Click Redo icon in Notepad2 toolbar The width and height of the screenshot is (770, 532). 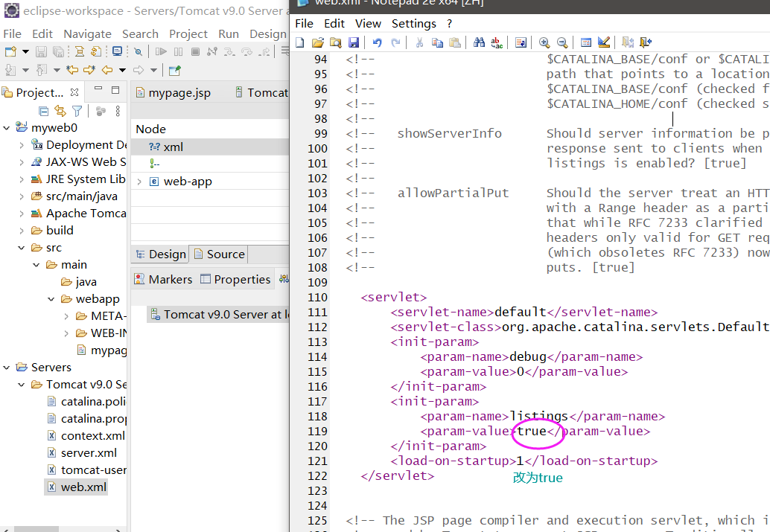point(395,42)
